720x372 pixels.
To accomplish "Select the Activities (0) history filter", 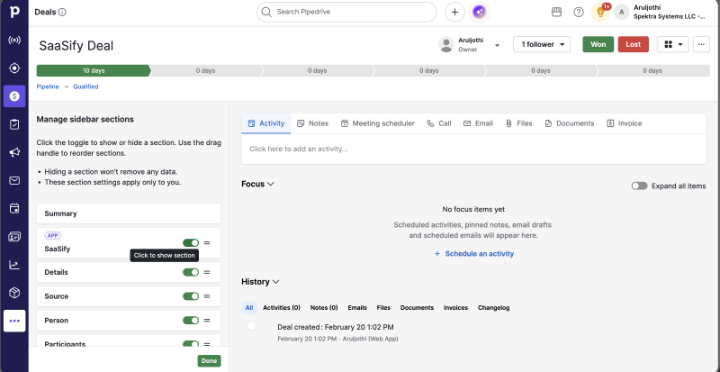I will coord(281,308).
